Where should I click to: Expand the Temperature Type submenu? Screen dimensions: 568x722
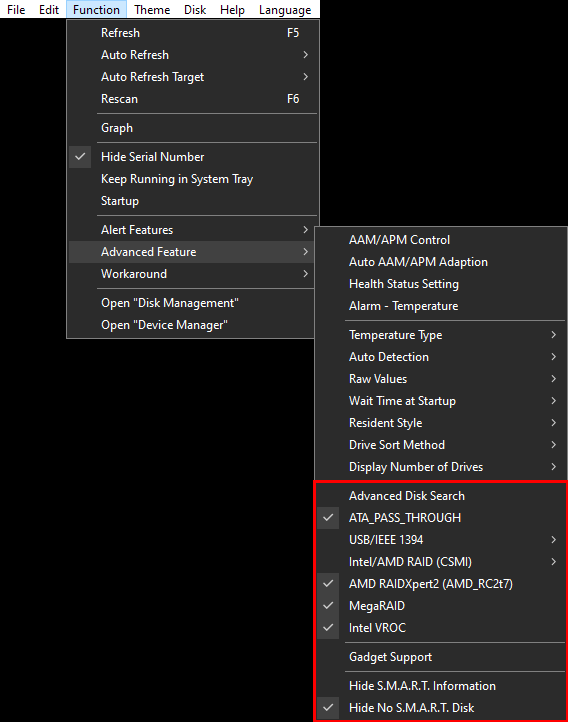click(x=441, y=335)
